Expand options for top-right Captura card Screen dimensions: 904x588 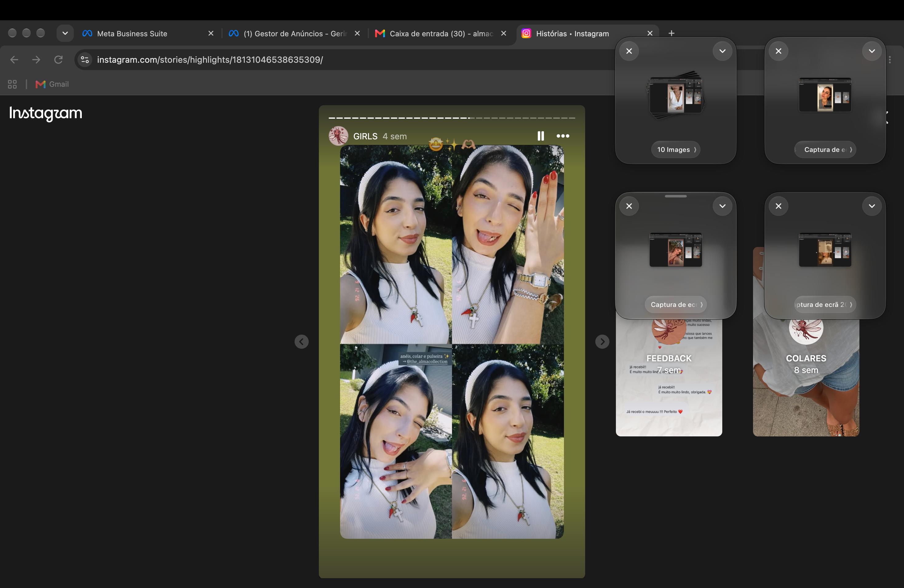point(871,51)
